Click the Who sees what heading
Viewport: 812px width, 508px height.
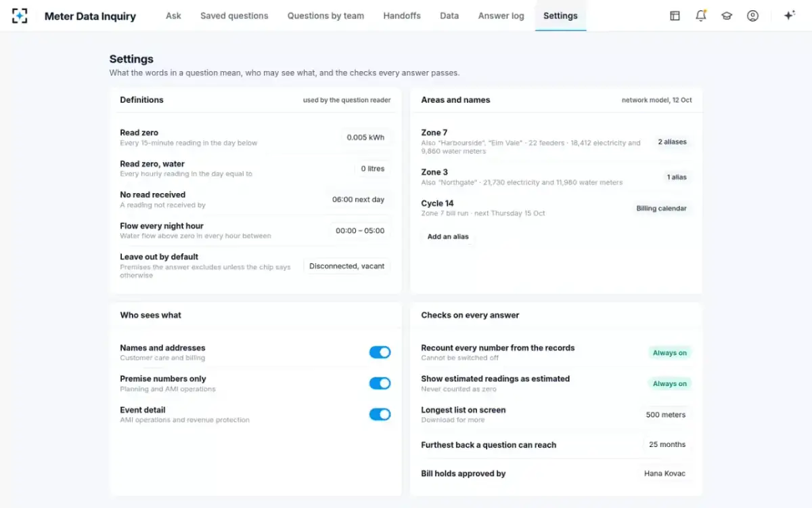click(150, 316)
